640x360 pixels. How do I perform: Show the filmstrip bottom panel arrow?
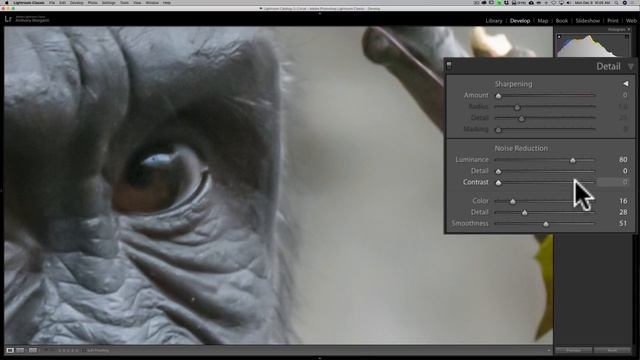click(320, 358)
